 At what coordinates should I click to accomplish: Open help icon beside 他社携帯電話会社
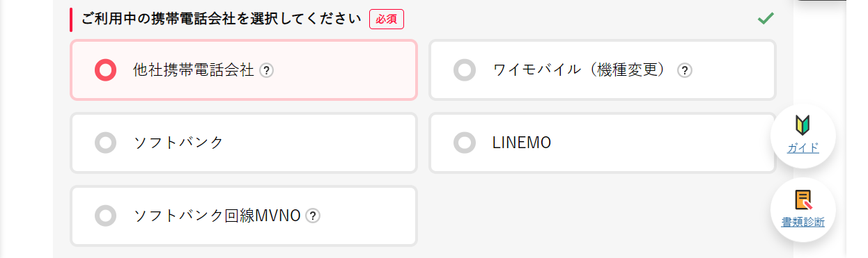(266, 70)
